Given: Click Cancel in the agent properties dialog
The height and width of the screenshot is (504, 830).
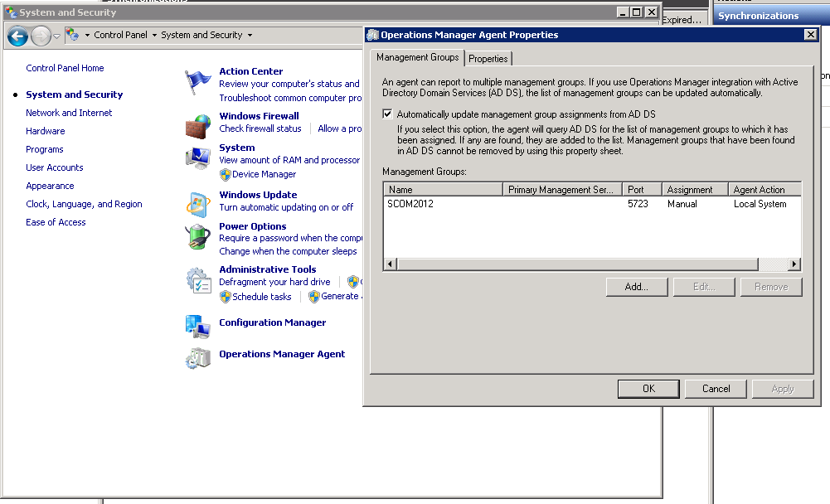Looking at the screenshot, I should click(x=716, y=389).
